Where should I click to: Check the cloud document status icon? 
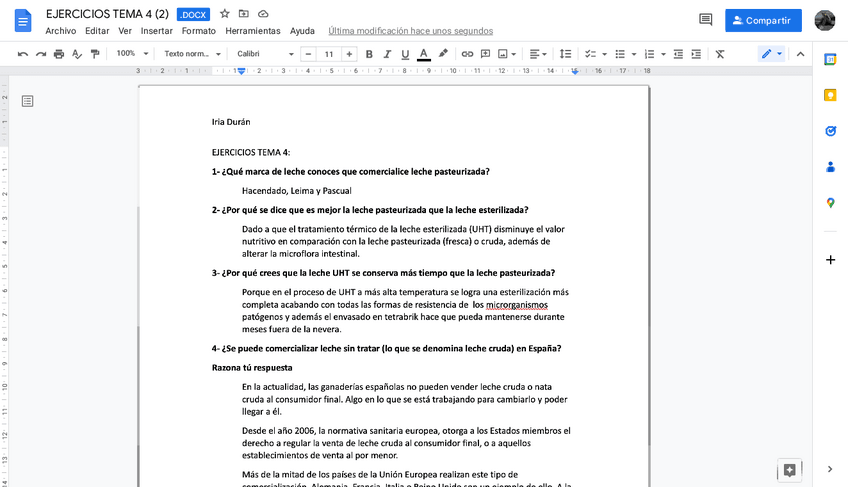pyautogui.click(x=263, y=14)
